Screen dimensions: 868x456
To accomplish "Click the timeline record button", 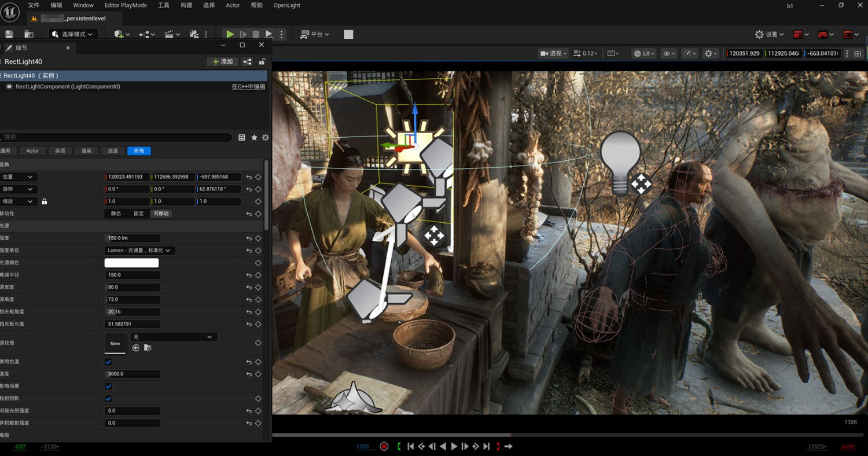I will click(384, 446).
